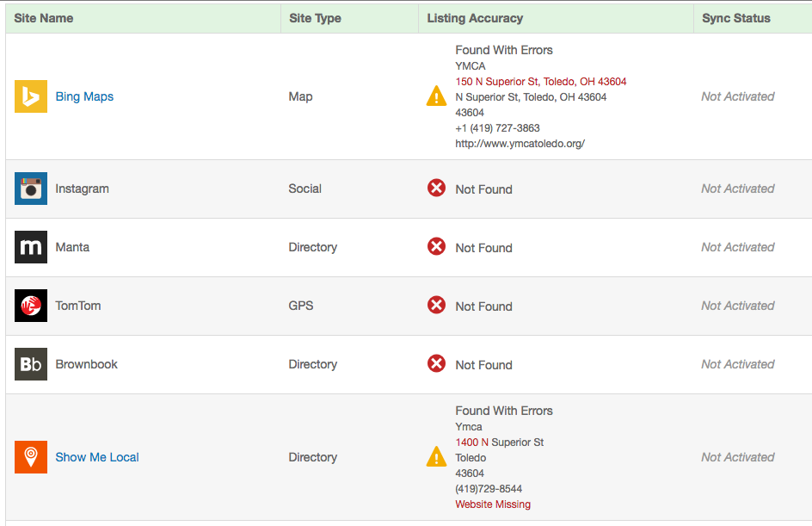Click the red X icon for Manta
Screen dimensions: 812x526
[x=437, y=246]
